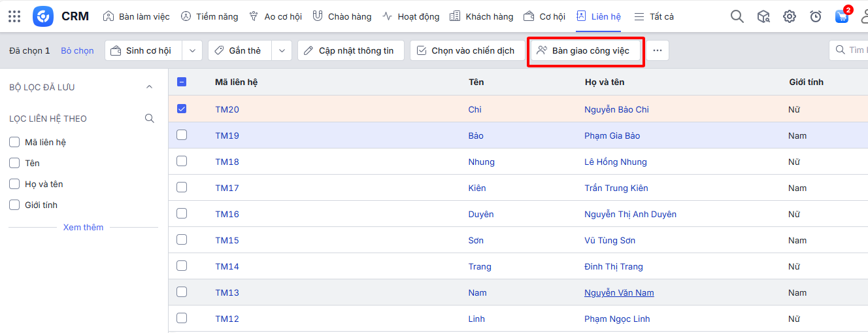Click the CRM logo icon
The height and width of the screenshot is (333, 868).
coord(43,16)
